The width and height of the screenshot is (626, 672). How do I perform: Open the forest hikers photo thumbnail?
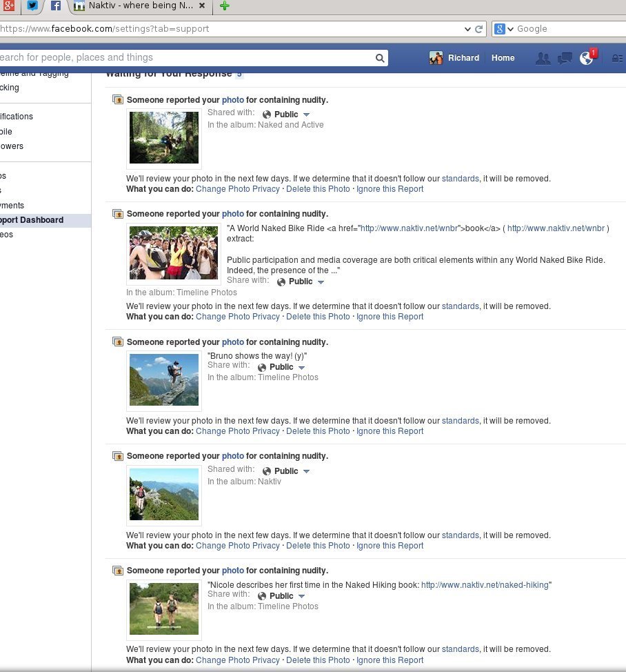click(x=164, y=137)
